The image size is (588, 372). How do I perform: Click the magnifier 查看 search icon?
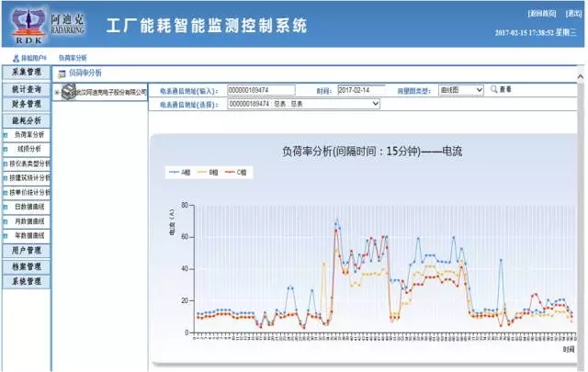(x=494, y=90)
